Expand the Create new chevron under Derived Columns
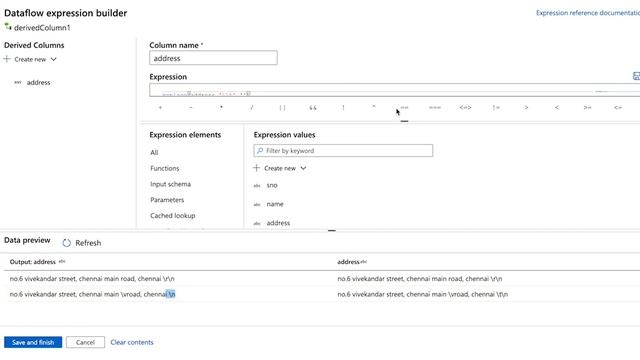Viewport: 640px width, 360px height. (53, 59)
